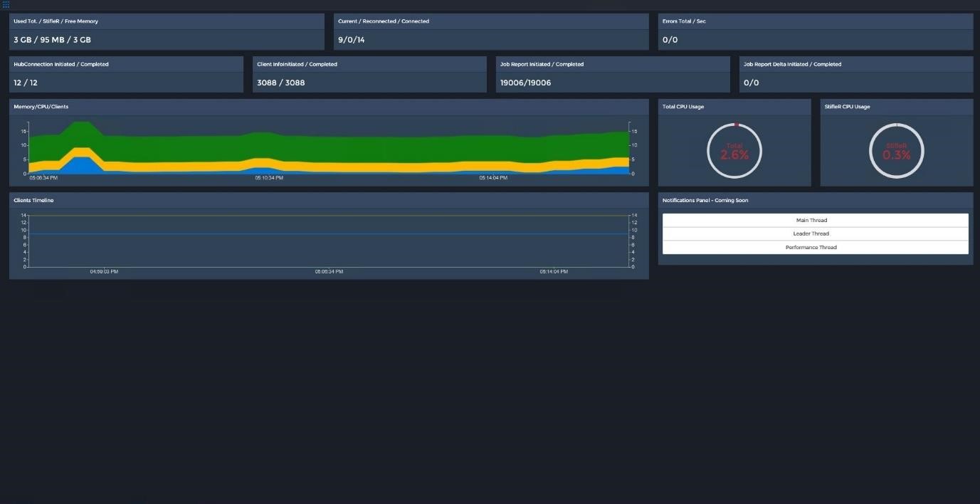Click the 05:14:04 PM label on Clients Timeline

click(x=554, y=271)
